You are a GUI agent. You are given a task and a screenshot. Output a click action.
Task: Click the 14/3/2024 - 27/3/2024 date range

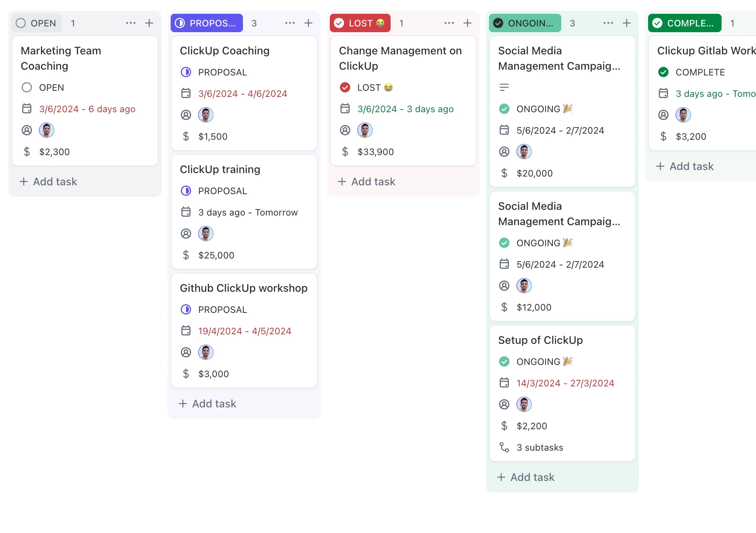click(565, 383)
